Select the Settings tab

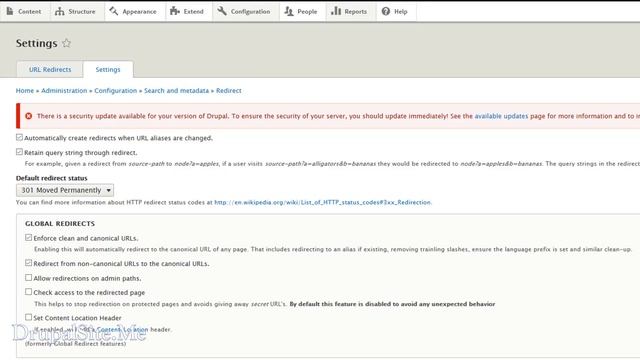point(108,69)
